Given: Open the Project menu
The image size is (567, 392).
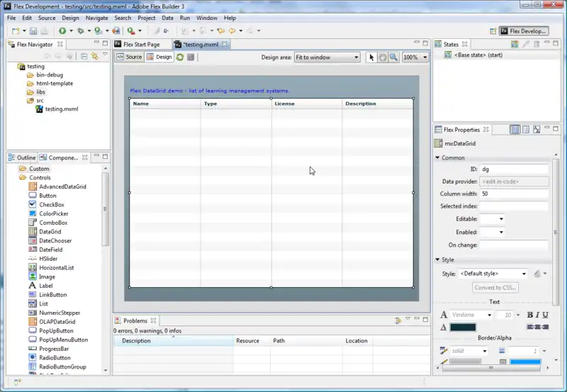Looking at the screenshot, I should pyautogui.click(x=147, y=18).
